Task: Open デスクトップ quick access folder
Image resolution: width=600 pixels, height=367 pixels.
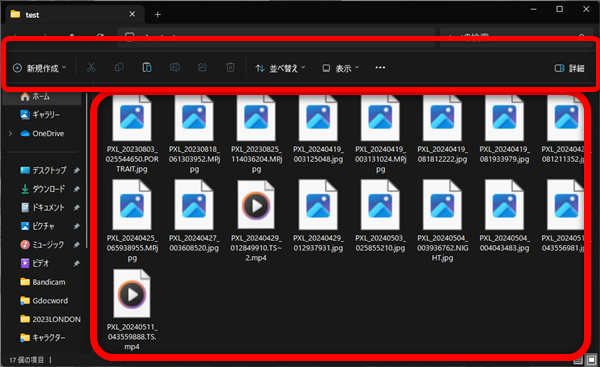Action: [x=43, y=170]
